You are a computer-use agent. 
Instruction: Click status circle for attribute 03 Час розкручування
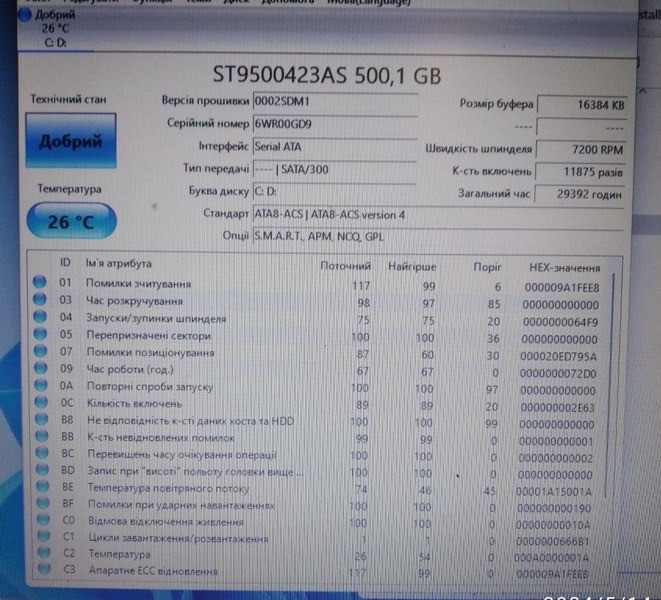point(40,299)
